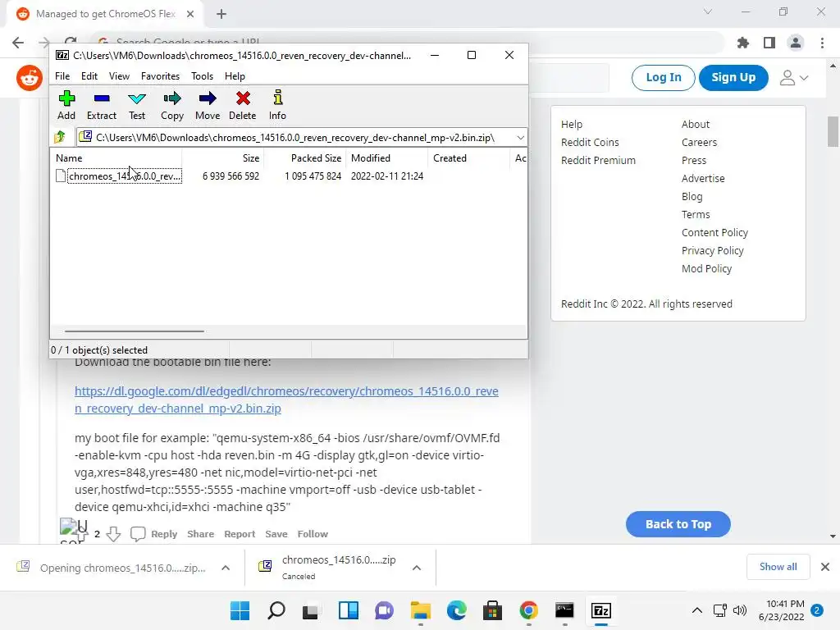The image size is (840, 630).
Task: Open Chrome tab search chevron
Action: pos(708,11)
